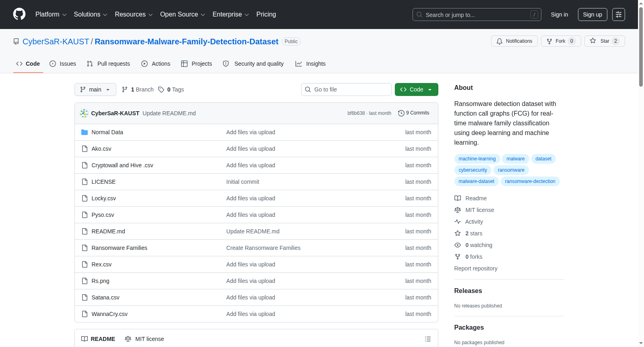
Task: Switch to the Insights tab
Action: coord(310,64)
